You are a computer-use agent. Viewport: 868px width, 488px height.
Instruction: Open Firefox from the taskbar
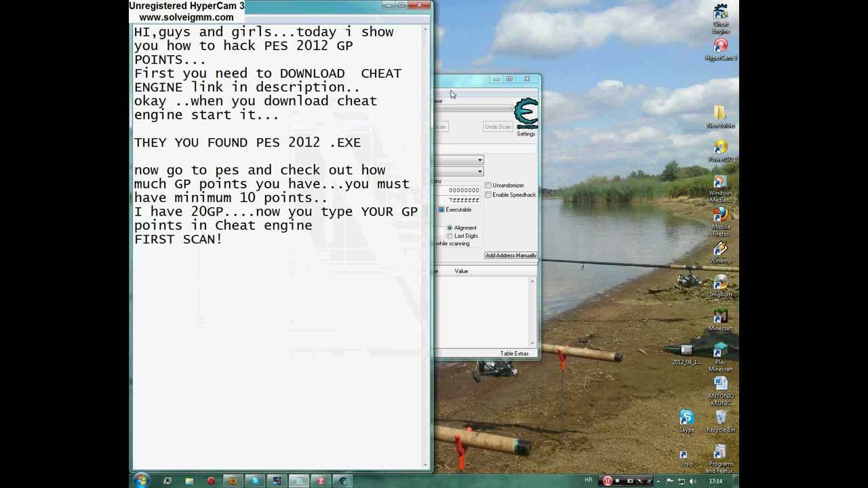click(x=233, y=481)
